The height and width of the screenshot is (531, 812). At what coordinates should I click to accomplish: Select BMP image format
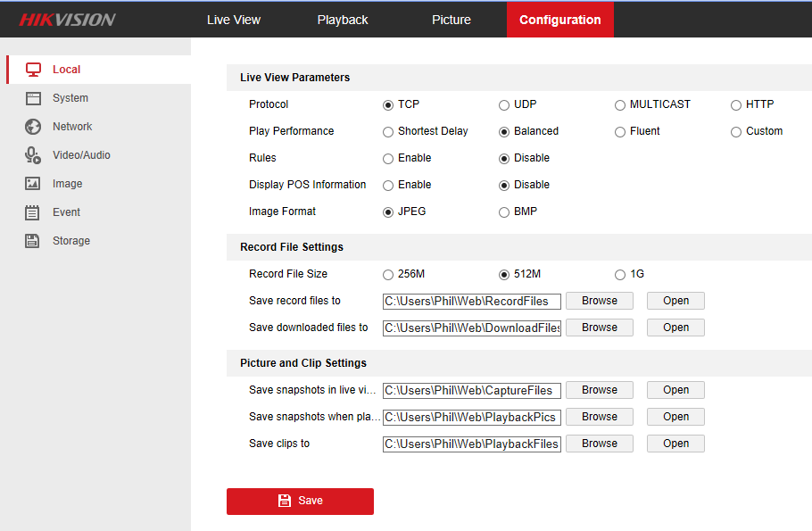[504, 212]
